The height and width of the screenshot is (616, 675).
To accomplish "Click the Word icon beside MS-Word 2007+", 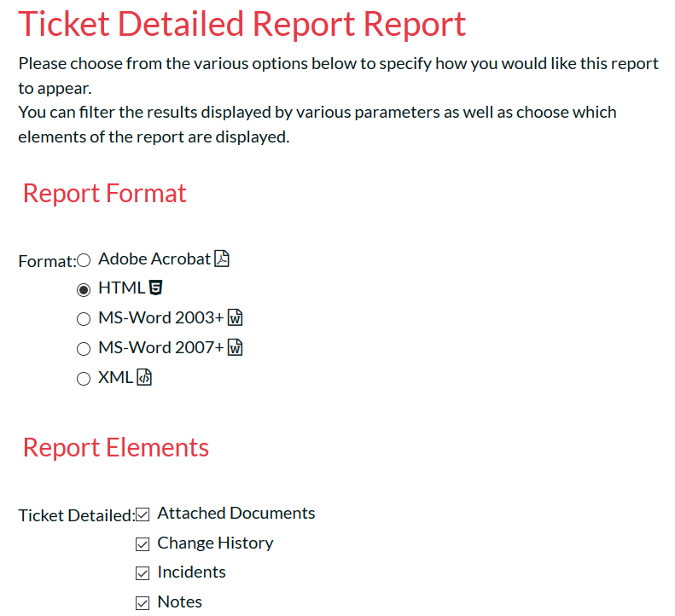I will click(236, 348).
